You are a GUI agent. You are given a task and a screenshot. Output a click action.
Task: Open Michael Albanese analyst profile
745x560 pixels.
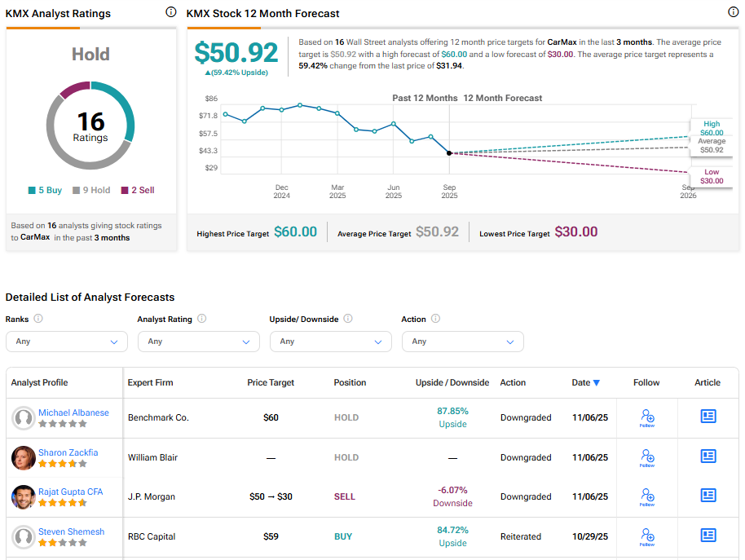73,412
